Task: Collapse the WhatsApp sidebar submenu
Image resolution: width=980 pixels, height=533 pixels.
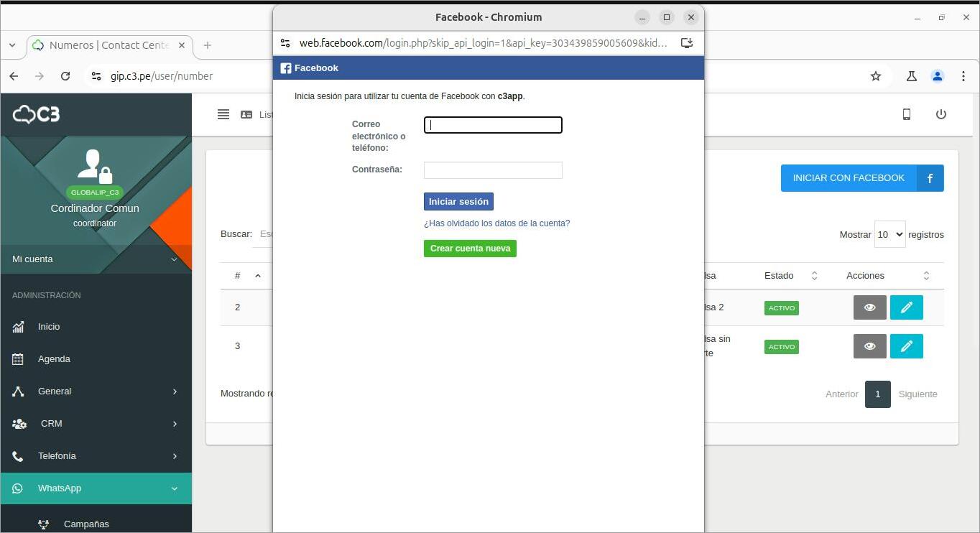Action: point(96,488)
